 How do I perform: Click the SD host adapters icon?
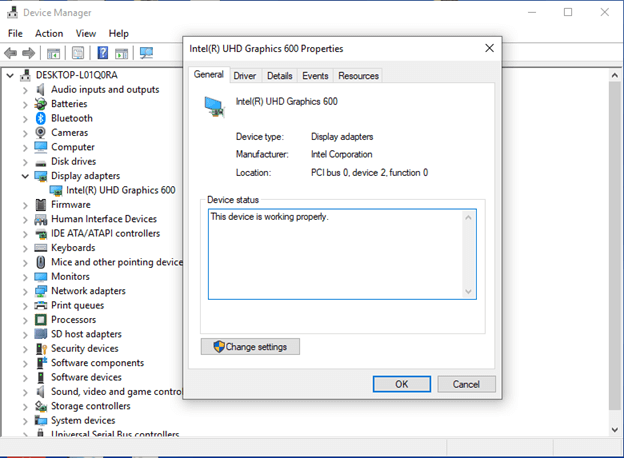(41, 334)
